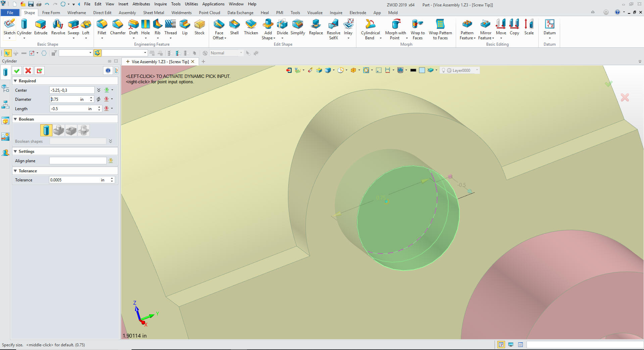Choose the Intersect boolean option

click(84, 130)
